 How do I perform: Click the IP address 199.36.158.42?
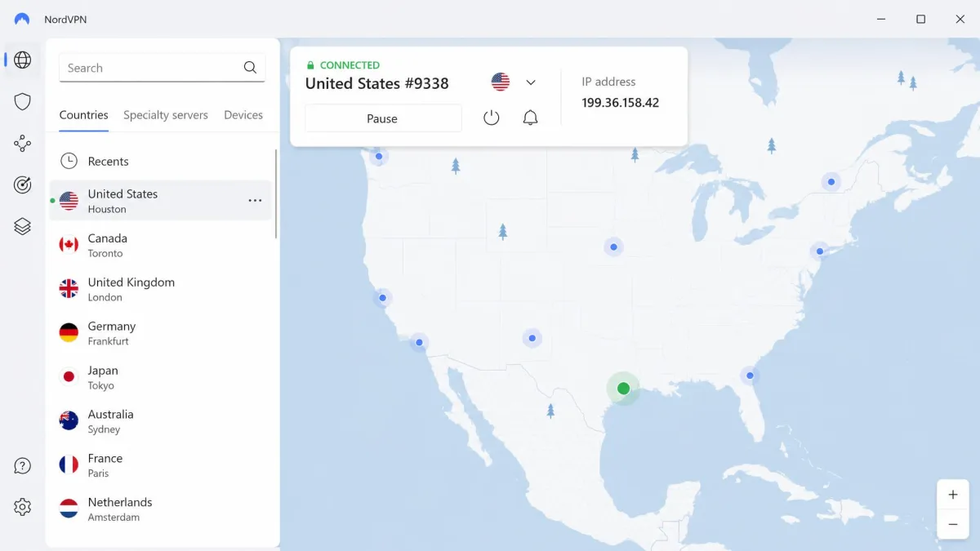[621, 103]
